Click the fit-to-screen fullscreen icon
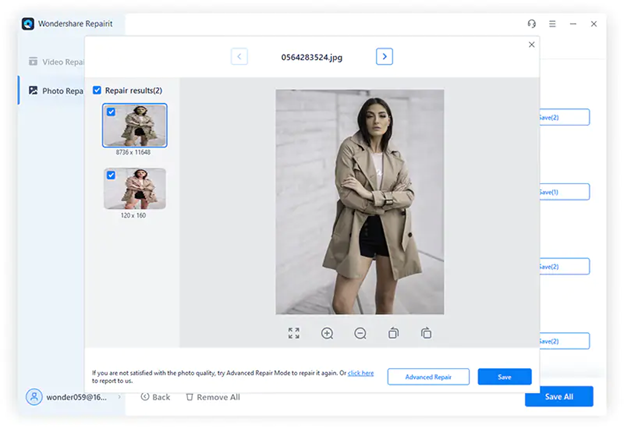 click(x=294, y=333)
